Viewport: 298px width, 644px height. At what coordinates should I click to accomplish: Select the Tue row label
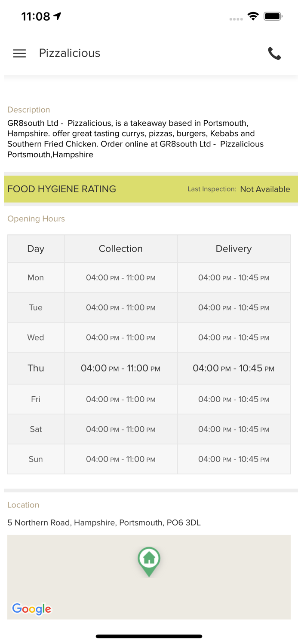tap(36, 307)
